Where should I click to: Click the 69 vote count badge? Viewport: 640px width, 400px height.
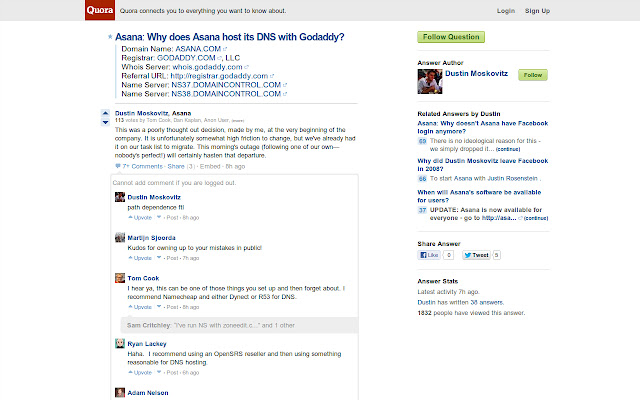point(422,141)
